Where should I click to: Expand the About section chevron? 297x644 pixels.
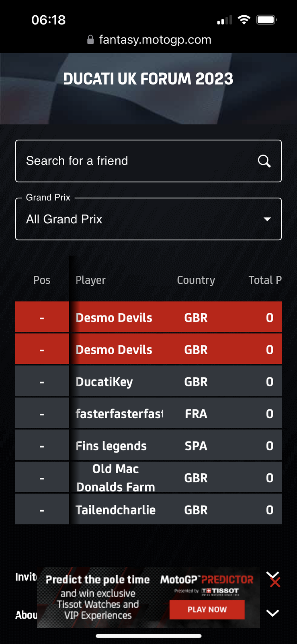273,613
